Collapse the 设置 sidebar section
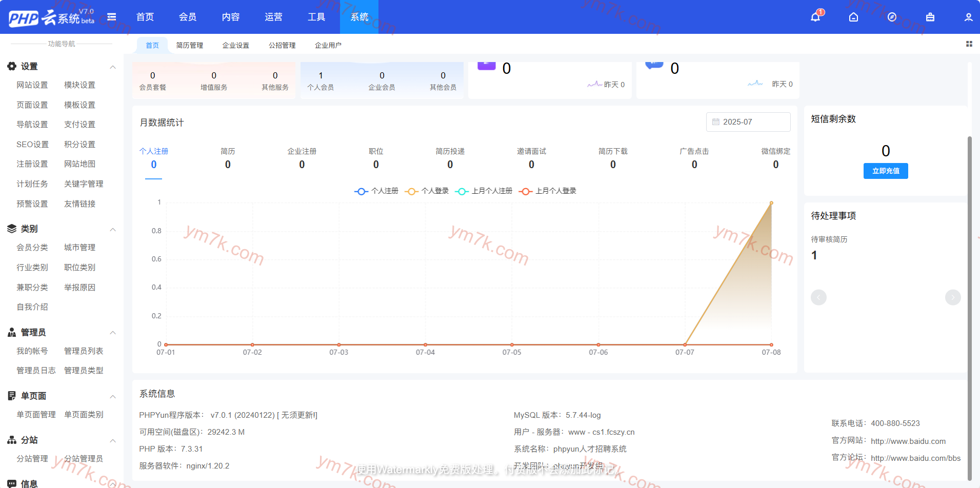Image resolution: width=980 pixels, height=488 pixels. 113,67
